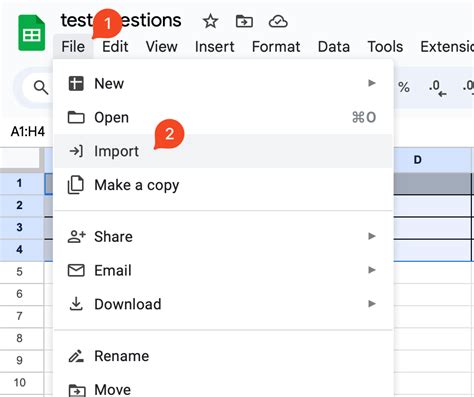Open the Format menu
The width and height of the screenshot is (474, 397).
[276, 47]
